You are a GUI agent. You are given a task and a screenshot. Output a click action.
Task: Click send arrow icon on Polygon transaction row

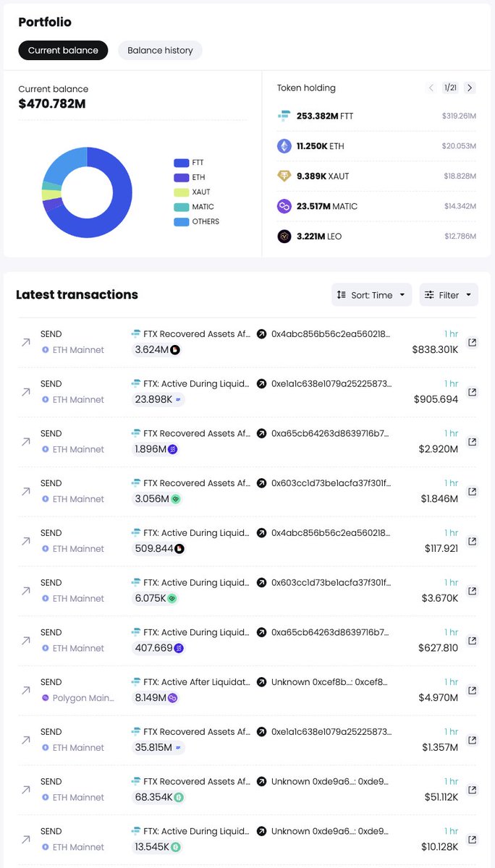[x=26, y=691]
